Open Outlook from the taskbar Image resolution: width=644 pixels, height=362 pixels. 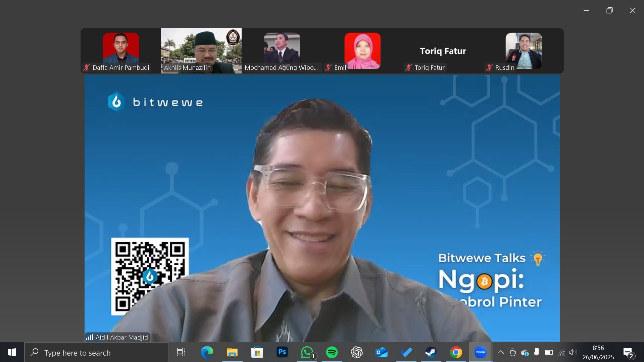tap(382, 352)
